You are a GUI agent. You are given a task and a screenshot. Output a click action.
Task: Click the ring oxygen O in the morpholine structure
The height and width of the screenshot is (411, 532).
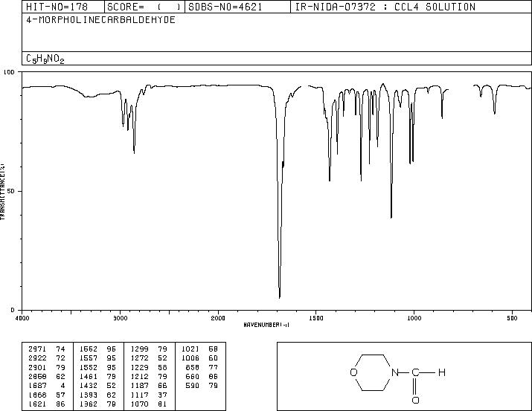[353, 372]
